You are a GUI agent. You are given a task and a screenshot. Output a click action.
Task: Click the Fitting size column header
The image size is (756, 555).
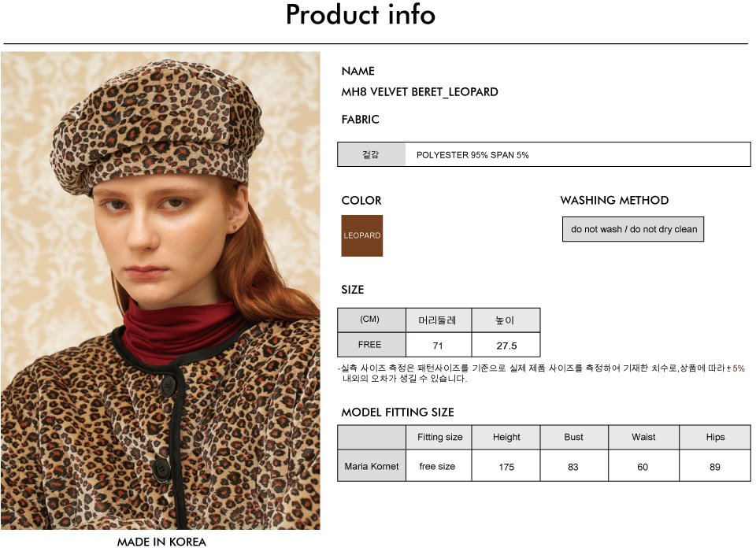(x=439, y=437)
